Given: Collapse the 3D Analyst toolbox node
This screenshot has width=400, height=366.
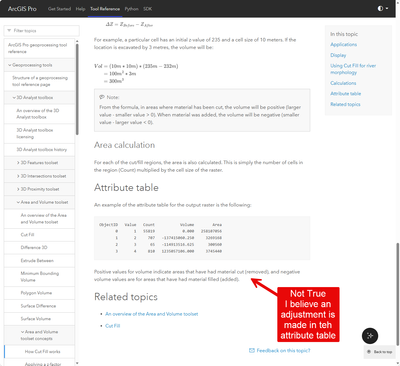Looking at the screenshot, I should point(14,98).
